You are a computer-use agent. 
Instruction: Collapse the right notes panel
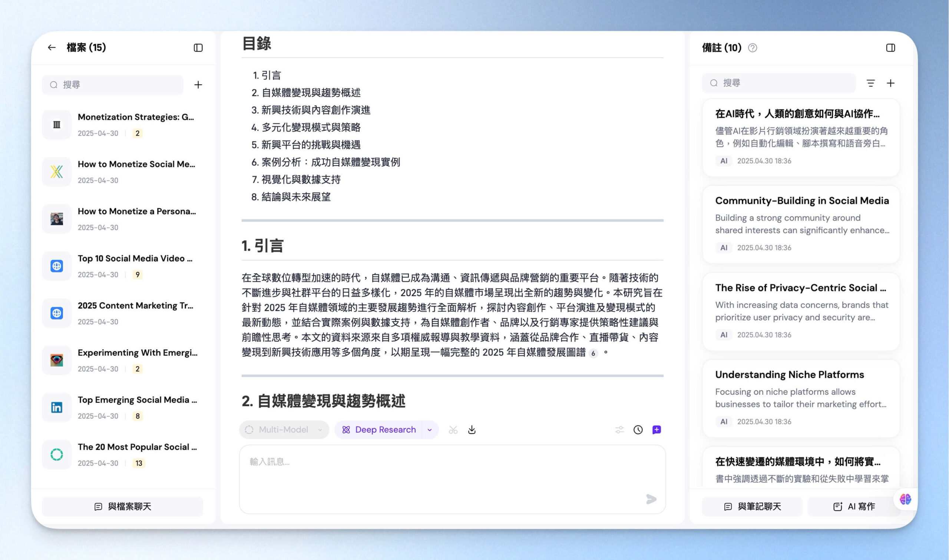click(x=890, y=47)
